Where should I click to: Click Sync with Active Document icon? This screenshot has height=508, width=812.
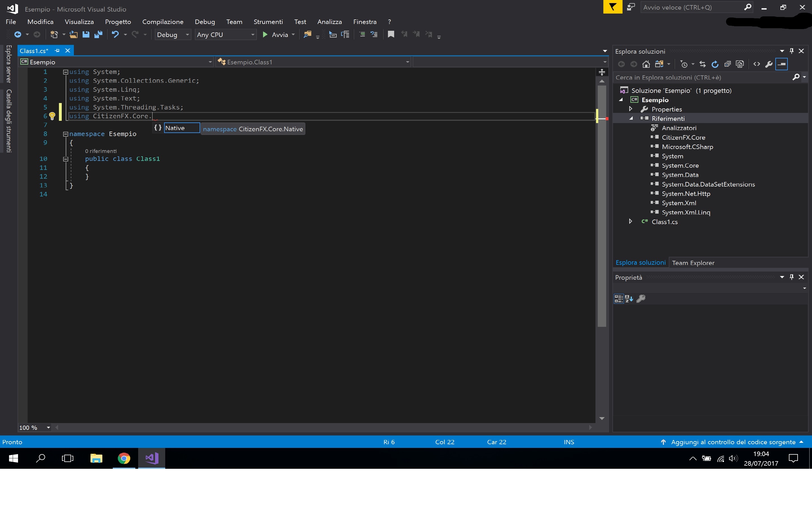(x=703, y=64)
